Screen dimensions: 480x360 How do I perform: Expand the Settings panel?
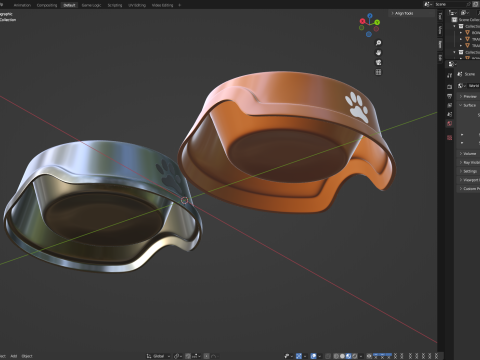(x=468, y=171)
